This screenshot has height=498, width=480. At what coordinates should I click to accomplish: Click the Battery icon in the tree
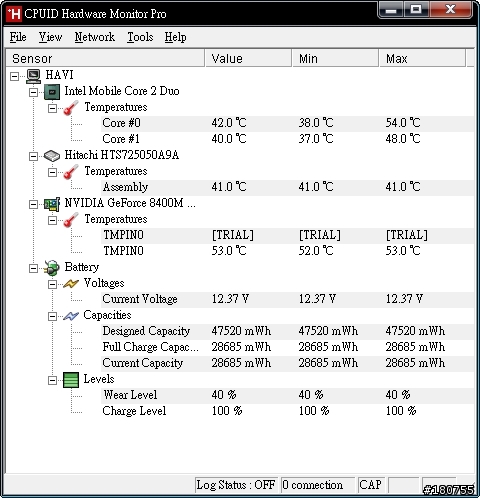pyautogui.click(x=52, y=268)
